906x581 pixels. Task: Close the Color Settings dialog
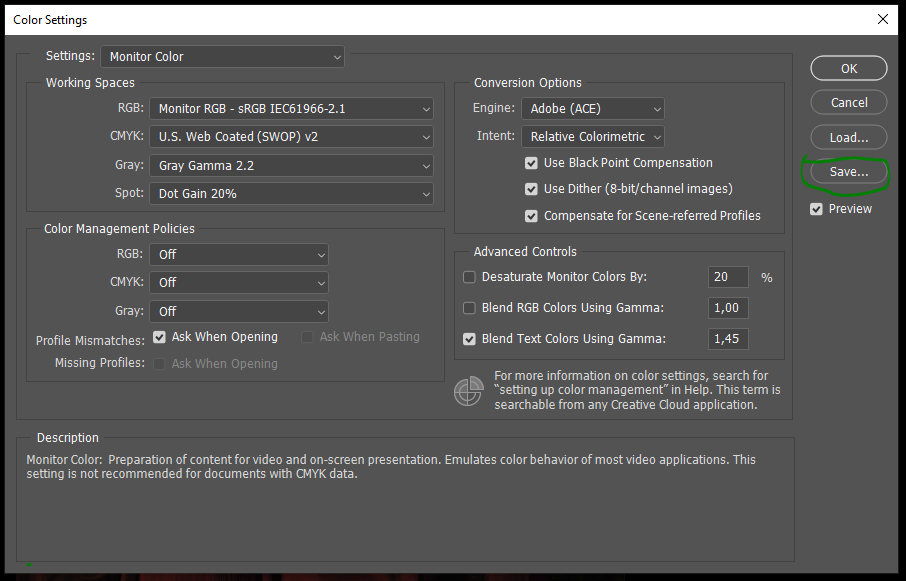[x=882, y=19]
